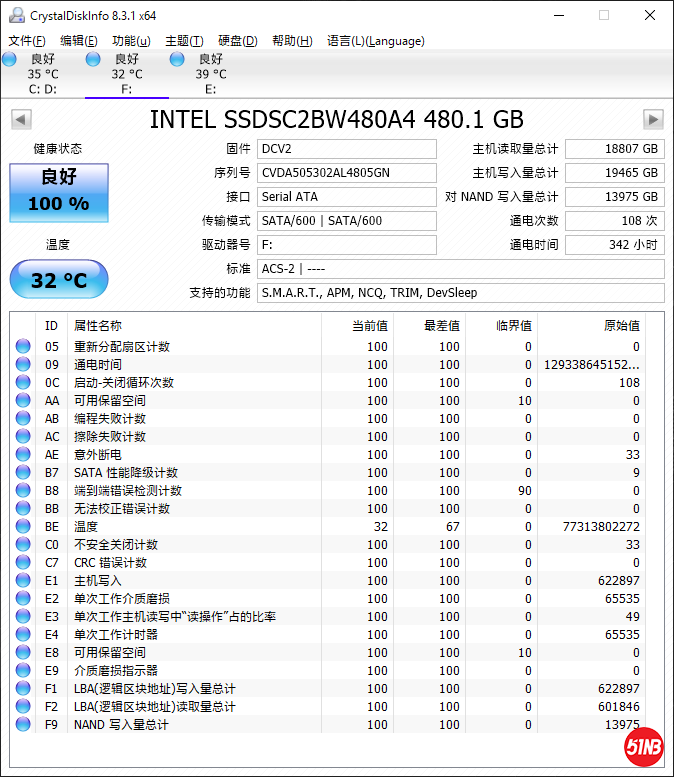Open the 功能(u) menu
This screenshot has height=777, width=674.
131,41
